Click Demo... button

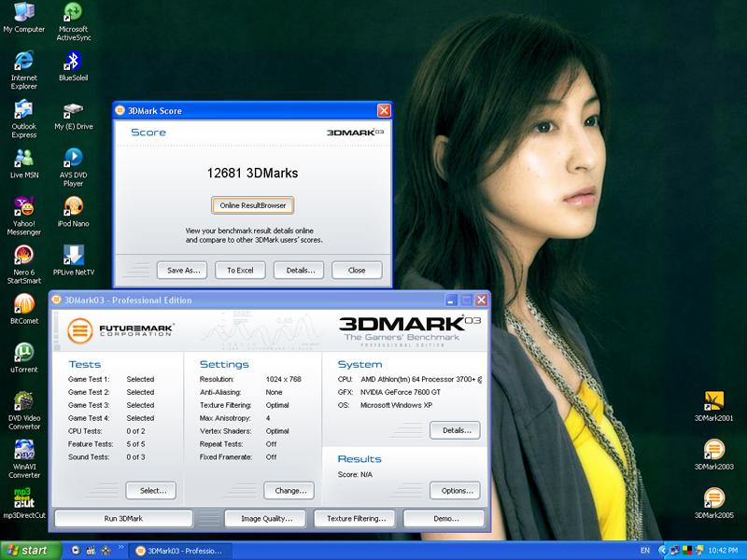[444, 519]
